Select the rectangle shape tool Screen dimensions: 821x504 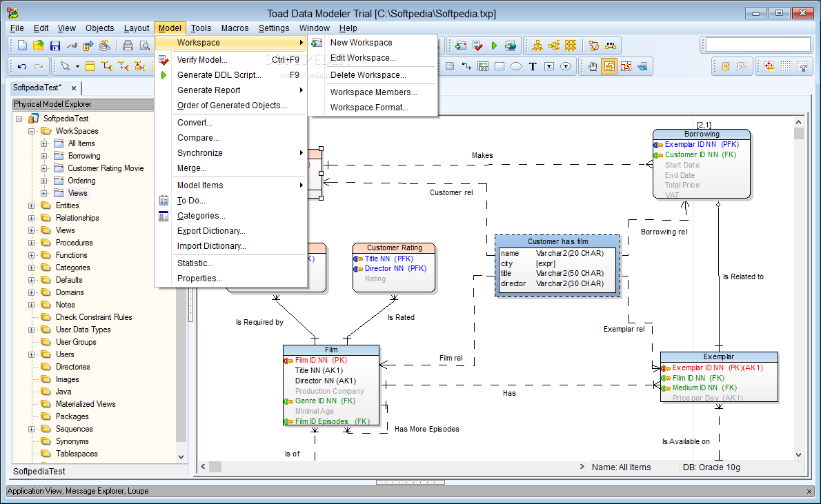tap(499, 66)
